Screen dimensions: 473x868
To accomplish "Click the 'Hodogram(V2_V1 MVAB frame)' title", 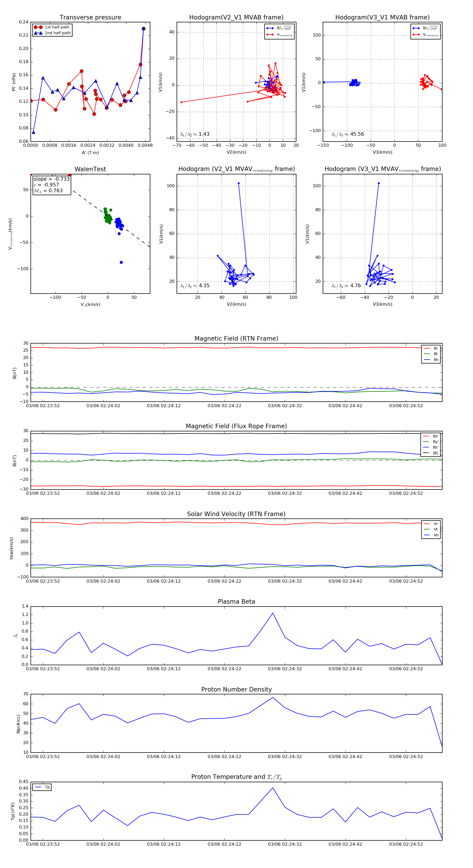I will 236,18.
